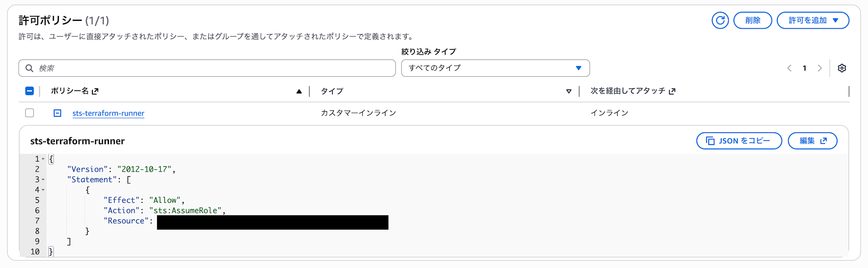
Task: Click the external link icon beside 次を経由してアタッチ
Action: click(673, 91)
